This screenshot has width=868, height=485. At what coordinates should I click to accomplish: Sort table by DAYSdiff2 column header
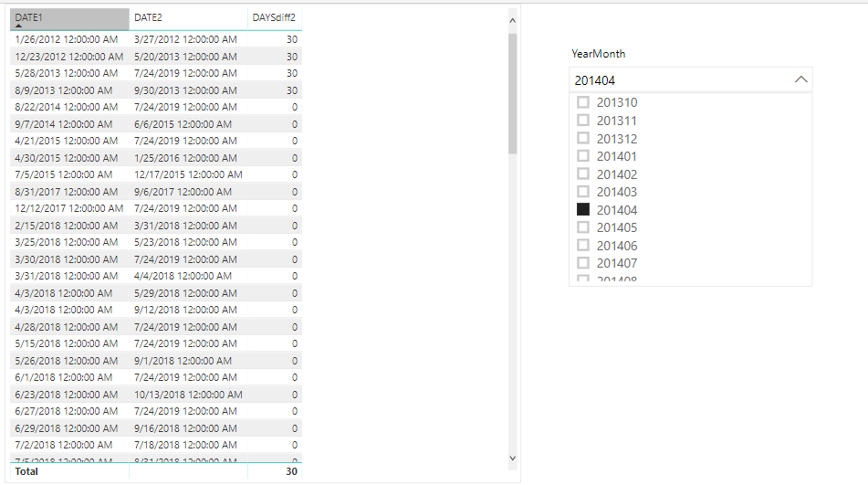[x=275, y=18]
